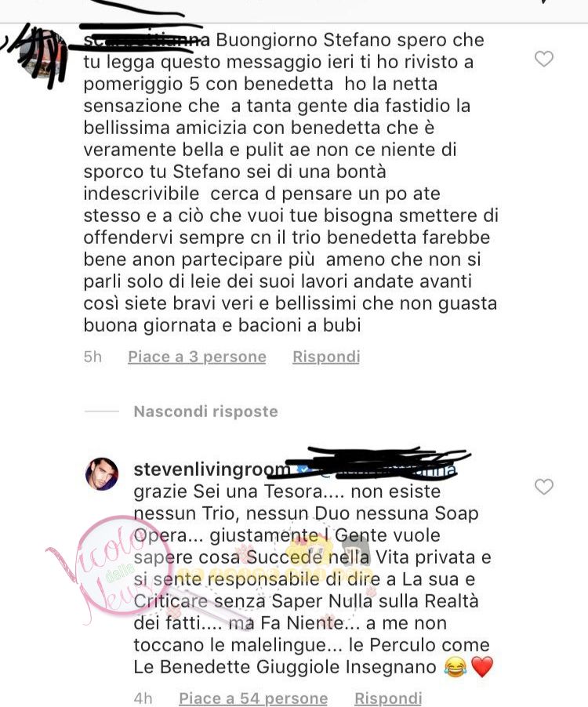The image size is (588, 707).
Task: Like stevenlivingroom's reply with the heart icon
Action: tap(544, 487)
